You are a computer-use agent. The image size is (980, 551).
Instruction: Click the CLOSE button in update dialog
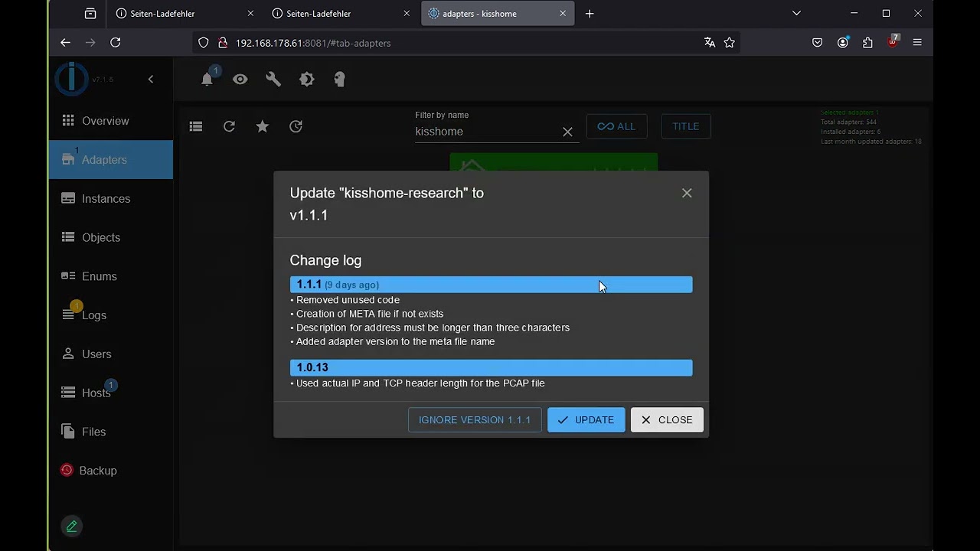[667, 419]
